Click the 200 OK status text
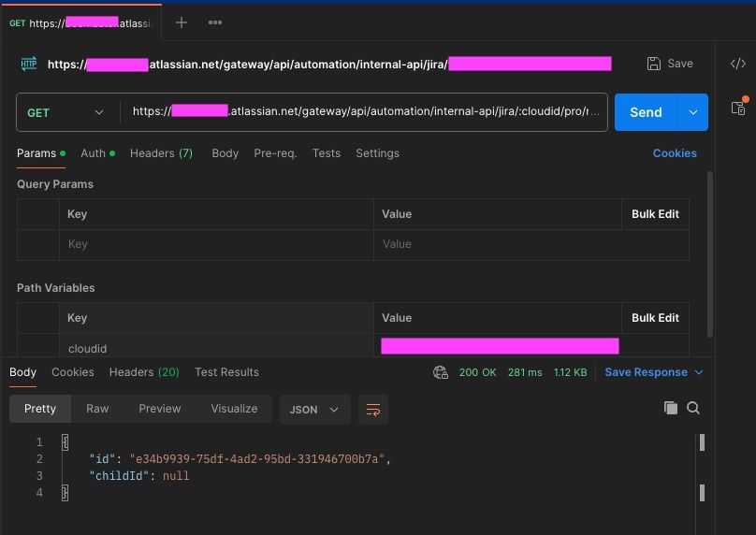Image resolution: width=756 pixels, height=535 pixels. [477, 372]
